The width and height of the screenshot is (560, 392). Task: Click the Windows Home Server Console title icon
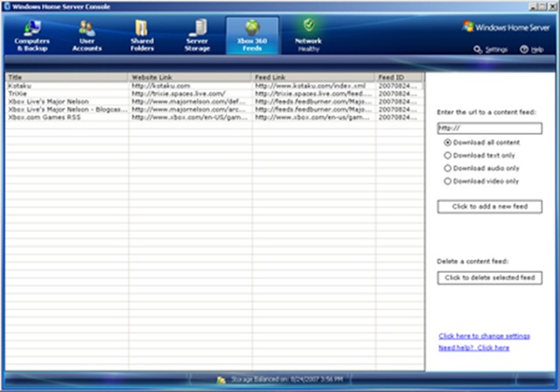click(x=7, y=6)
